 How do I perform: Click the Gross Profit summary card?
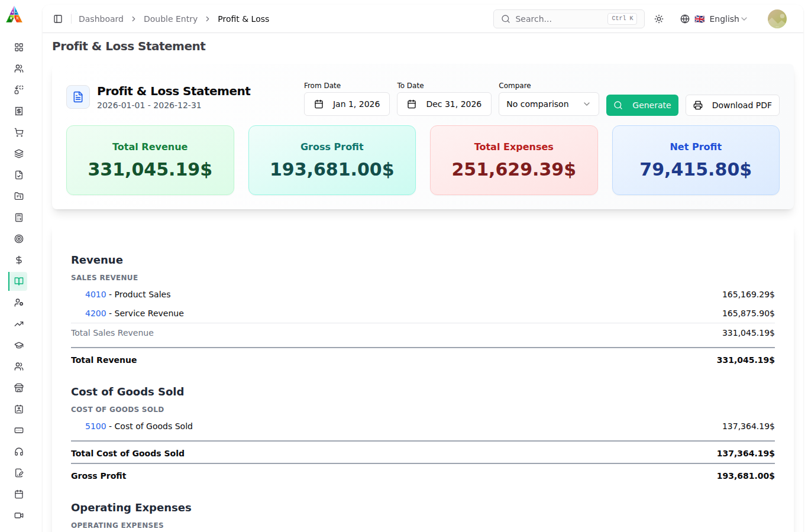click(x=332, y=160)
